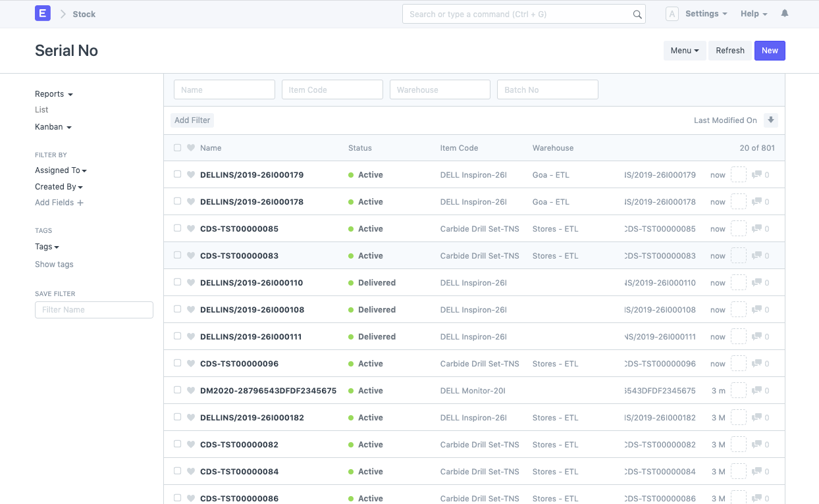The image size is (819, 504).
Task: Expand the Kanban dropdown
Action: 53,126
